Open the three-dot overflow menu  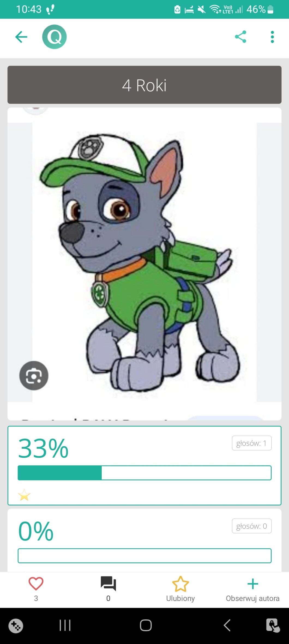(x=272, y=37)
